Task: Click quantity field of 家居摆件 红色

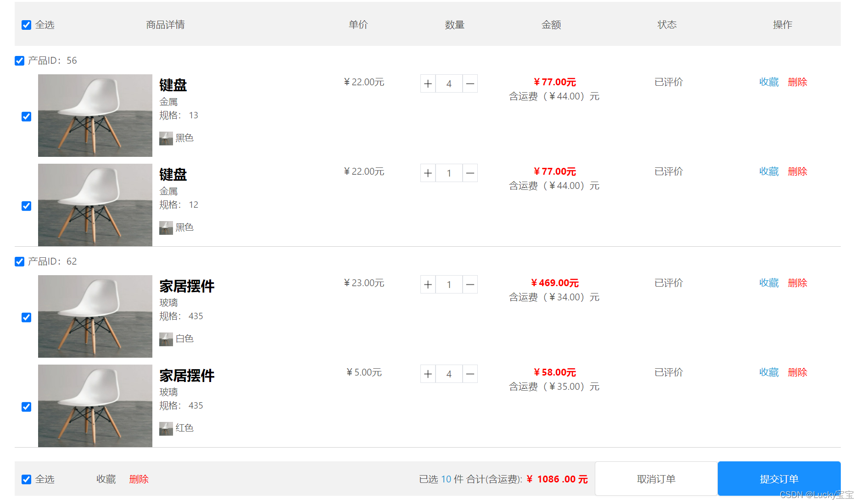Action: click(449, 374)
